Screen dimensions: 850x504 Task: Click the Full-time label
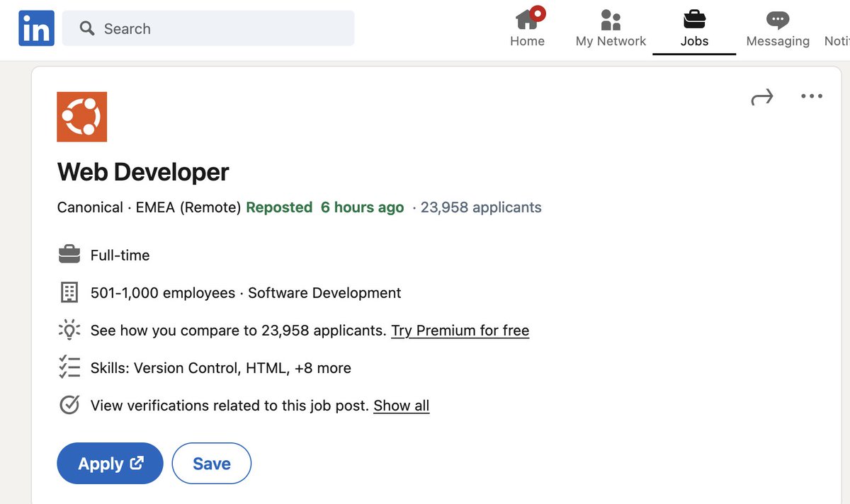(120, 256)
